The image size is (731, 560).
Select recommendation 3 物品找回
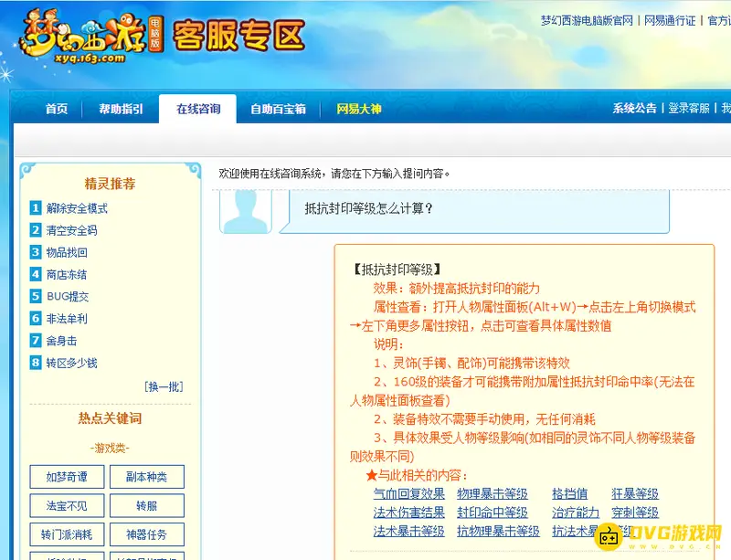(x=67, y=252)
